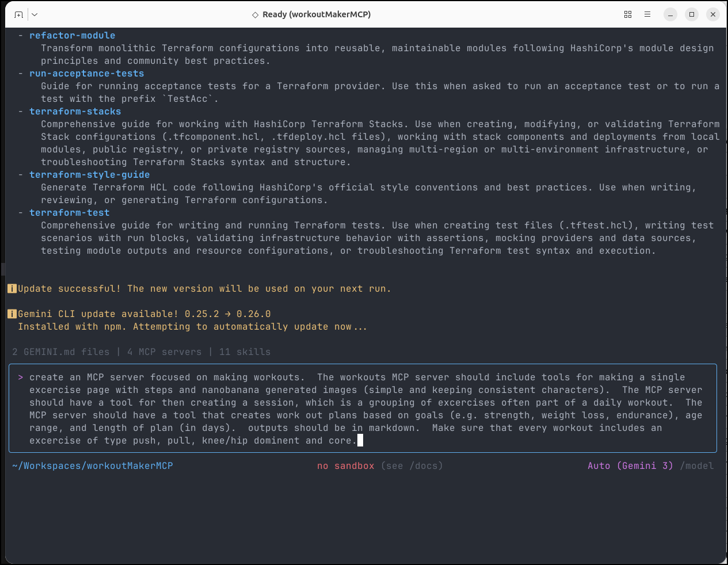Click inside the Gemini prompt input box
The width and height of the screenshot is (728, 565).
[x=363, y=409]
